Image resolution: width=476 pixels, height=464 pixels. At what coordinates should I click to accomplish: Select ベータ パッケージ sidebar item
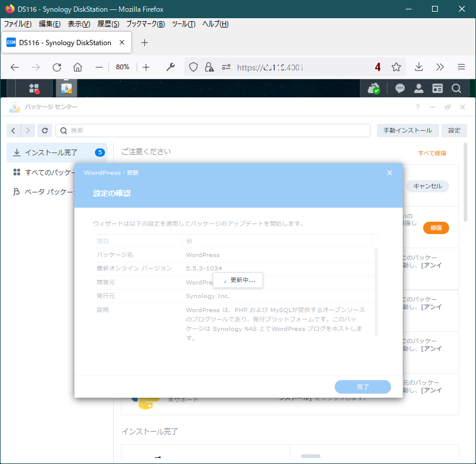coord(43,192)
